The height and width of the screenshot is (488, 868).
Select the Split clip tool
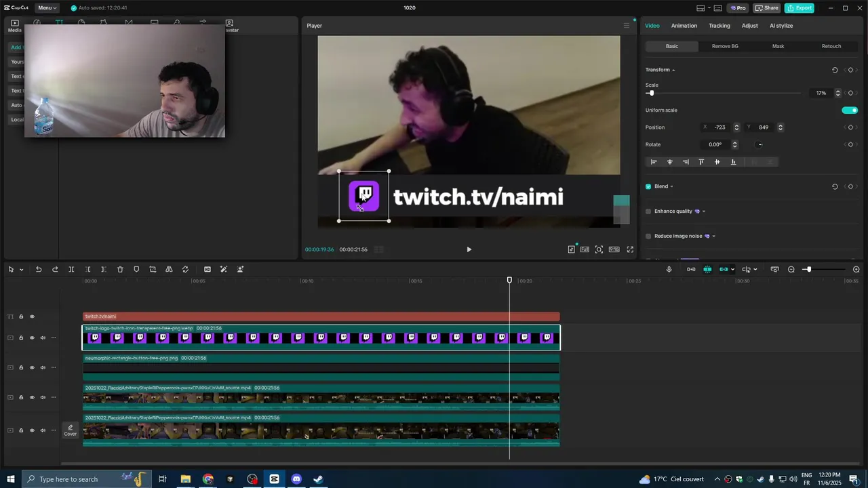tap(71, 269)
